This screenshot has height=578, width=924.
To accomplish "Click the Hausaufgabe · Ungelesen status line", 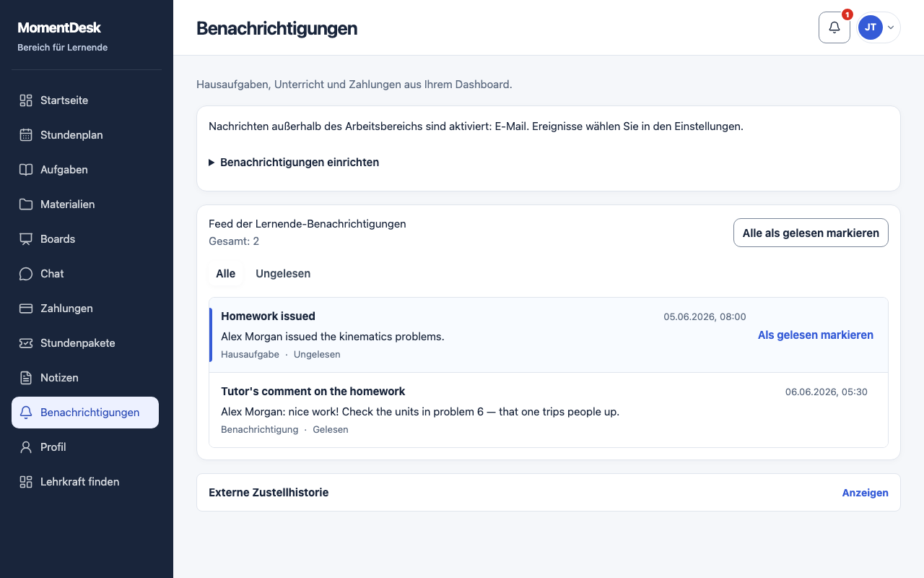I will [281, 355].
